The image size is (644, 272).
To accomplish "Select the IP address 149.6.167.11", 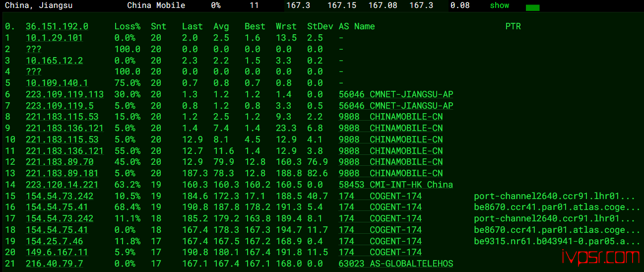I will click(57, 252).
